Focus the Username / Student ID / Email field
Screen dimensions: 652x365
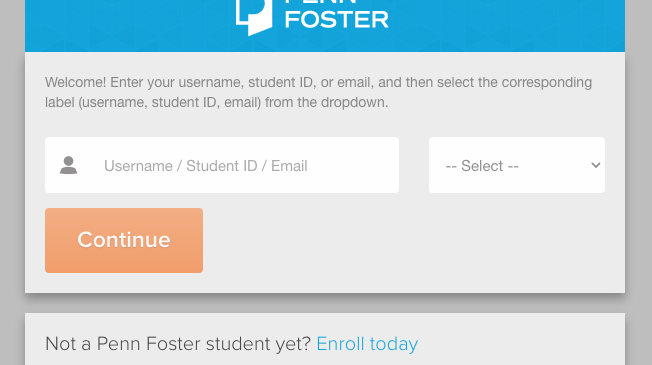coord(222,165)
